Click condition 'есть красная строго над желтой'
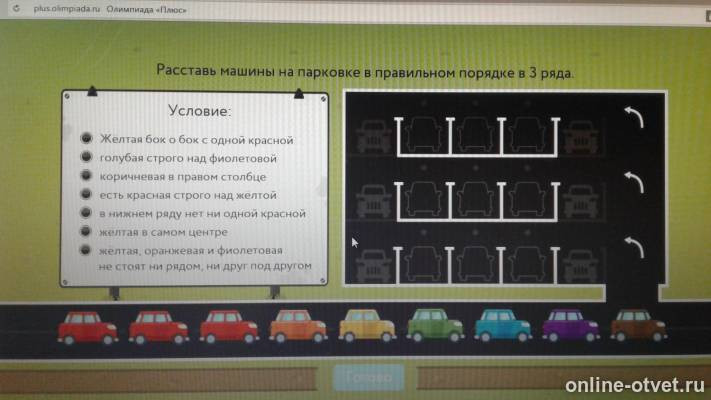 coord(188,195)
